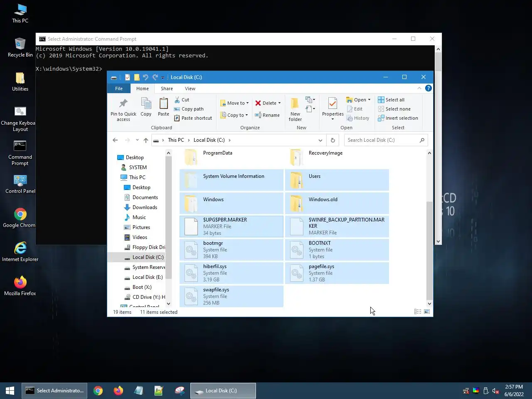The width and height of the screenshot is (532, 399).
Task: Click the Recycle Bin on the desktop
Action: point(20,47)
